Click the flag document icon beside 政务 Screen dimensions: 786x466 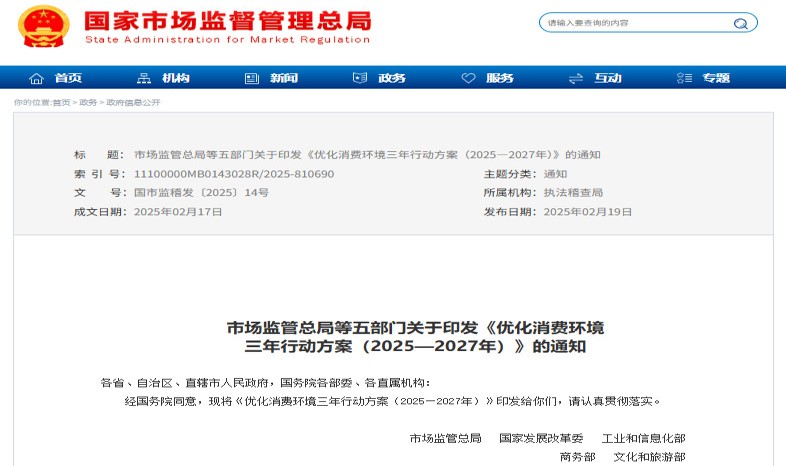pos(360,78)
